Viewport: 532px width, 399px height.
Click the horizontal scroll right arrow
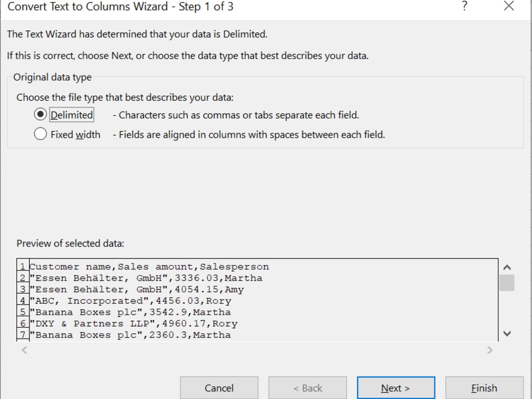pos(489,350)
